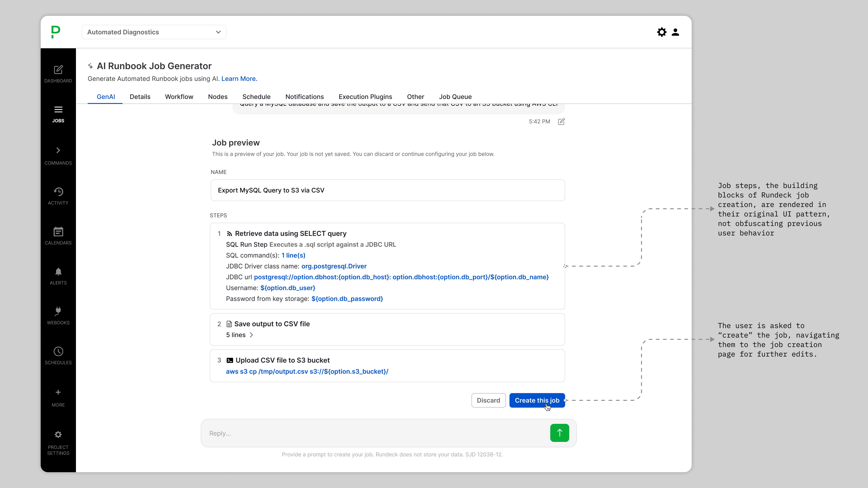Open the Notifications tab
This screenshot has width=868, height=488.
point(304,97)
